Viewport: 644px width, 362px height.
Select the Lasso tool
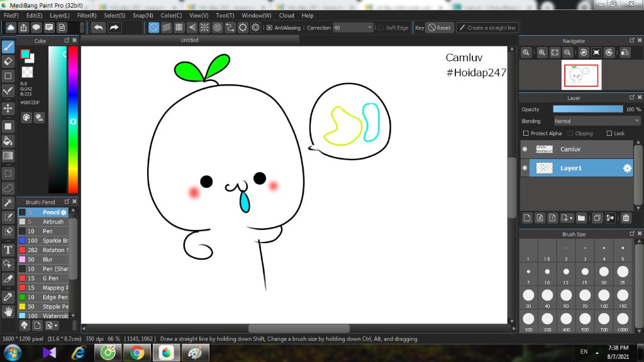click(x=8, y=189)
